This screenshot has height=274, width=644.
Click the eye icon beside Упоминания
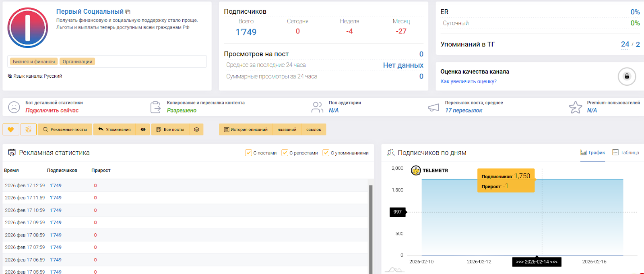coord(143,130)
